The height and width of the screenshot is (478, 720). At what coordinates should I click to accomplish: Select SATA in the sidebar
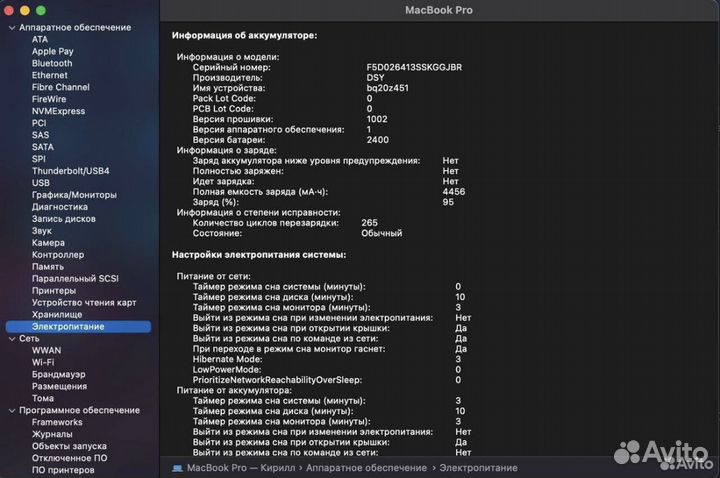pos(43,147)
